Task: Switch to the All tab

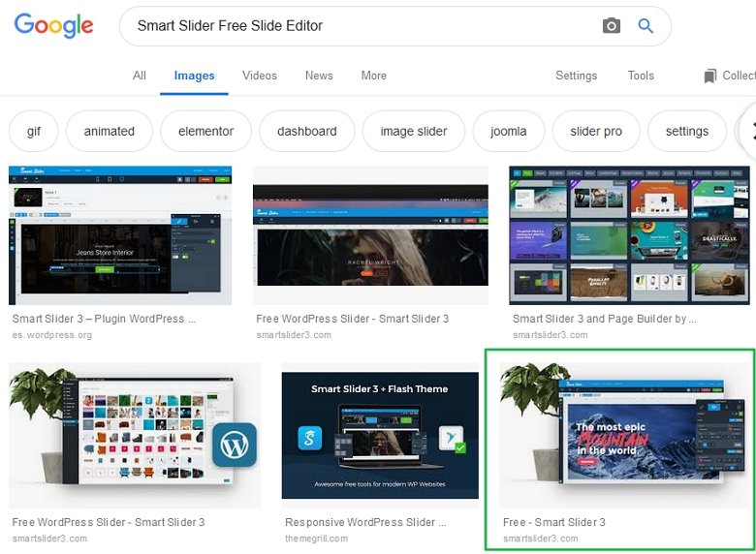Action: 140,76
